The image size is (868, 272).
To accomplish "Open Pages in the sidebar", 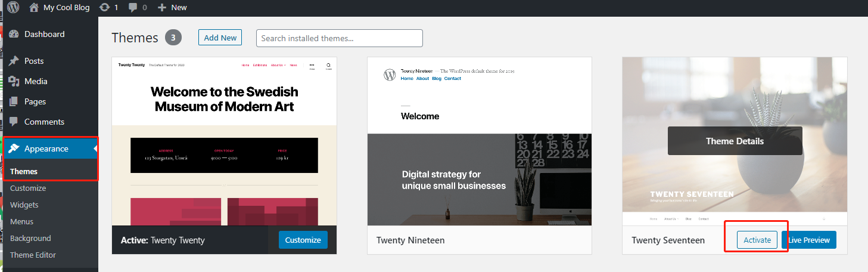I will pyautogui.click(x=35, y=101).
